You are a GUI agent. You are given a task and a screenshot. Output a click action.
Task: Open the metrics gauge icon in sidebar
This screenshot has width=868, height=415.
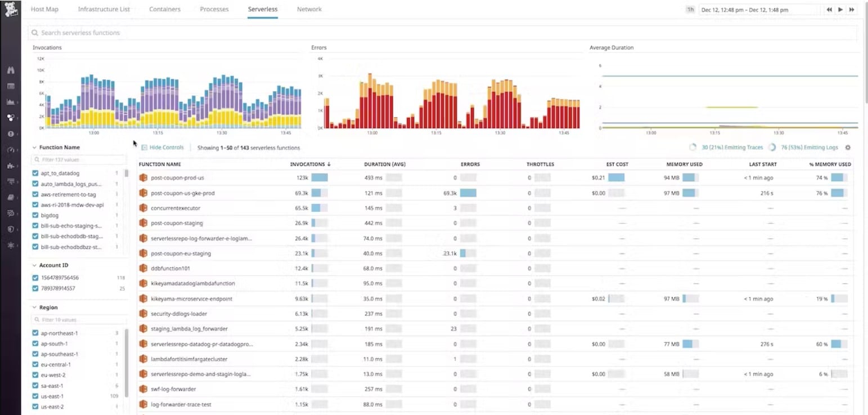click(x=10, y=150)
